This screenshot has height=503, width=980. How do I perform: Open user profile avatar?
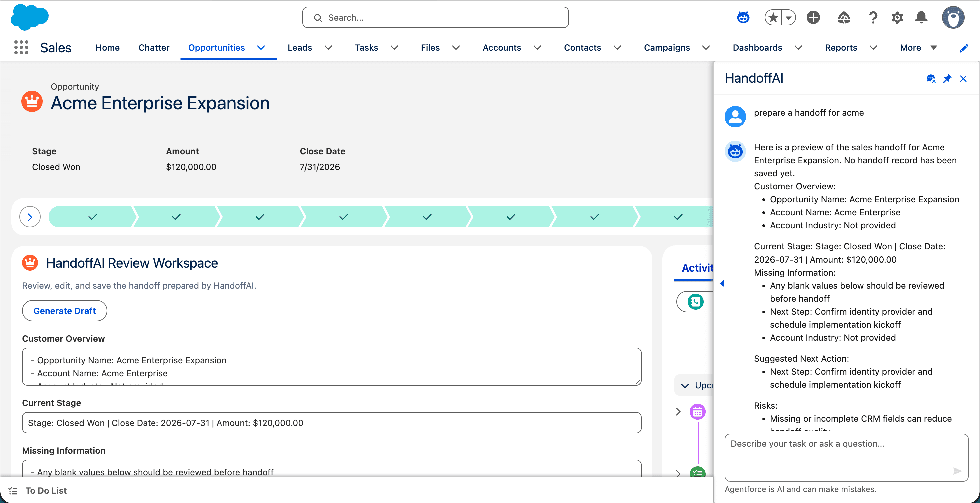pyautogui.click(x=953, y=18)
